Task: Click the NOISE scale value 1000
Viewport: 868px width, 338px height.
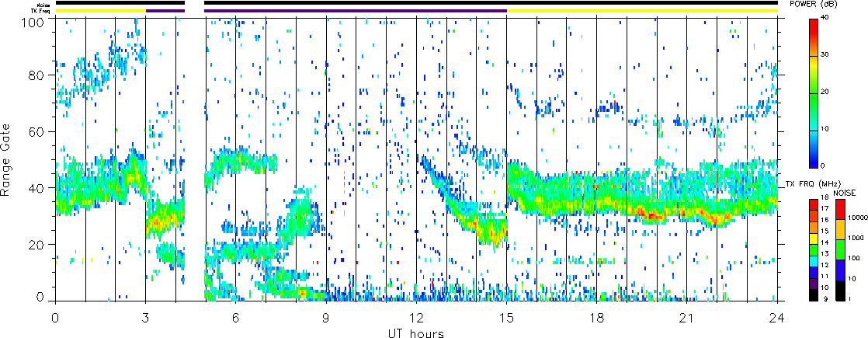Action: coord(854,239)
